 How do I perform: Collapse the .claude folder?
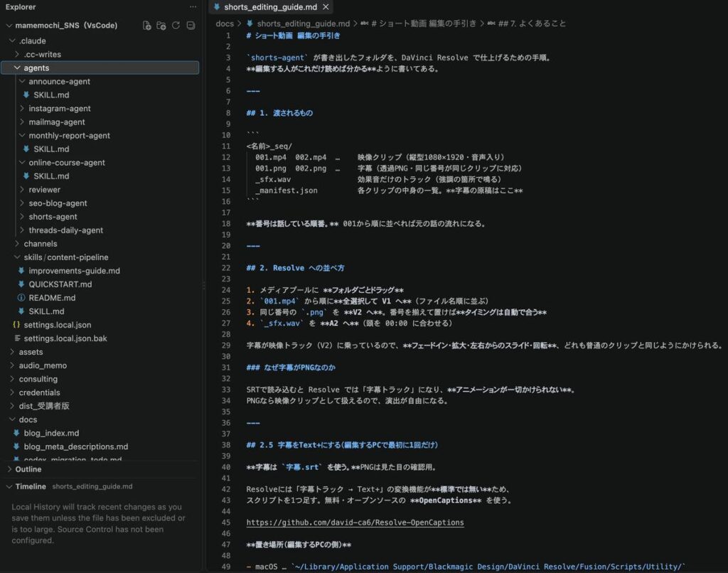click(x=13, y=41)
